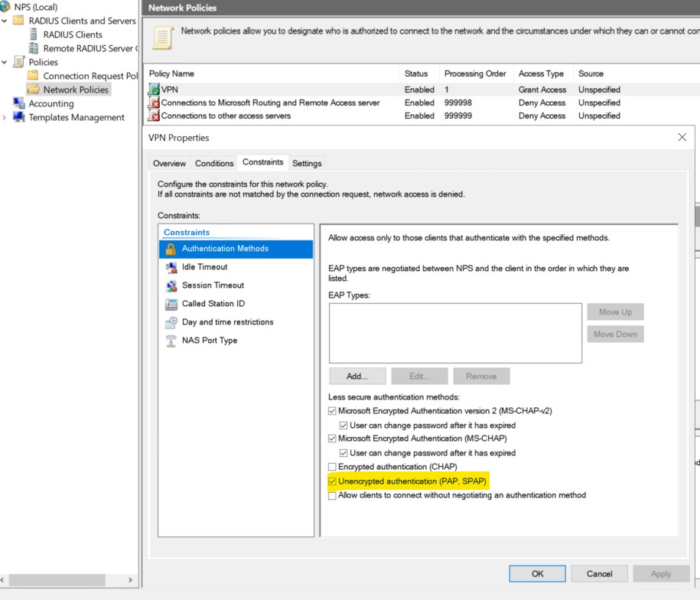Click the Network Policies folder icon in tree

click(x=34, y=89)
